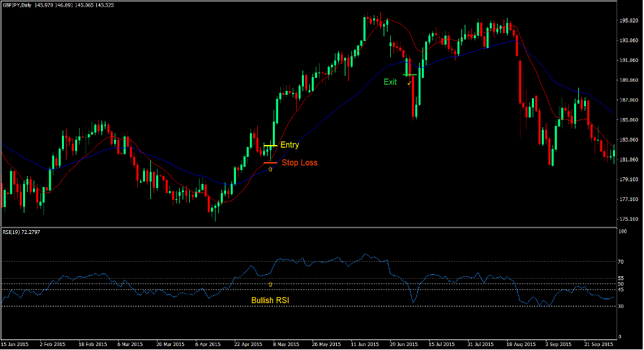Click the orange up arrow below Stop Loss line

[270, 169]
